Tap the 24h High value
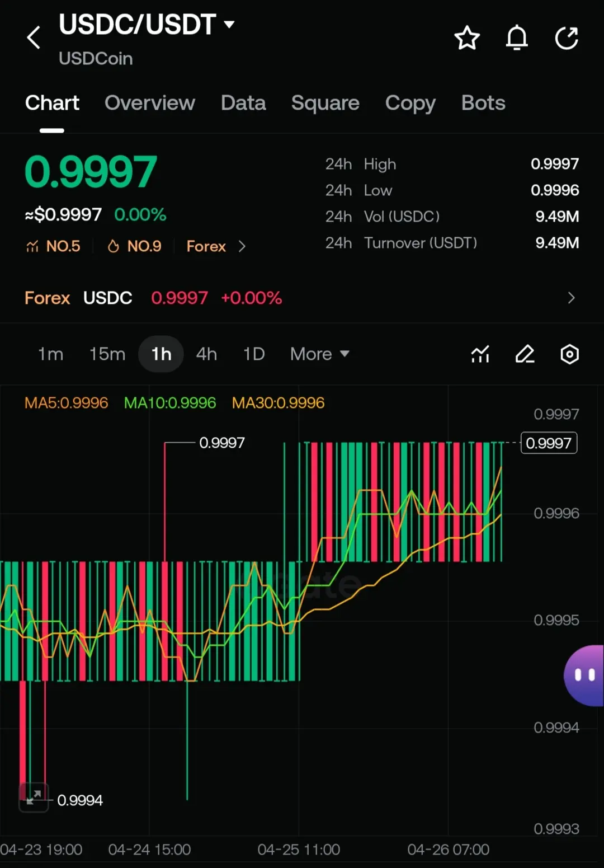This screenshot has height=868, width=604. [555, 164]
